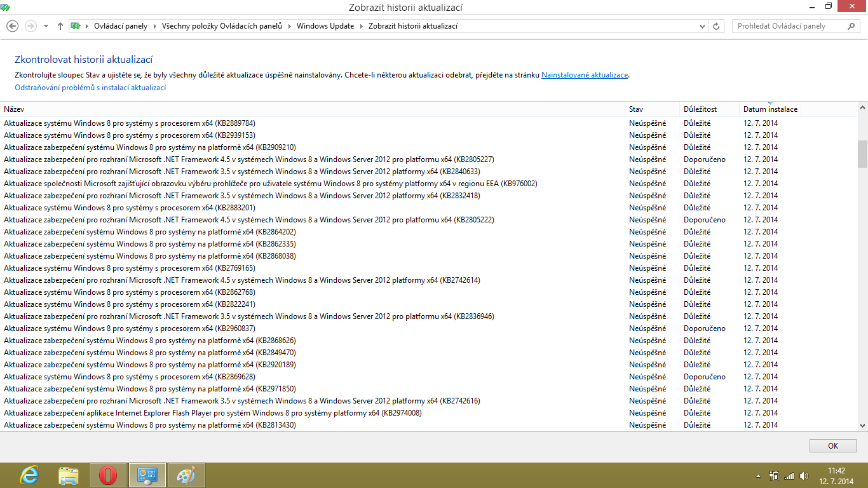Expand the chevron after Windows Update breadcrumb

tap(361, 27)
